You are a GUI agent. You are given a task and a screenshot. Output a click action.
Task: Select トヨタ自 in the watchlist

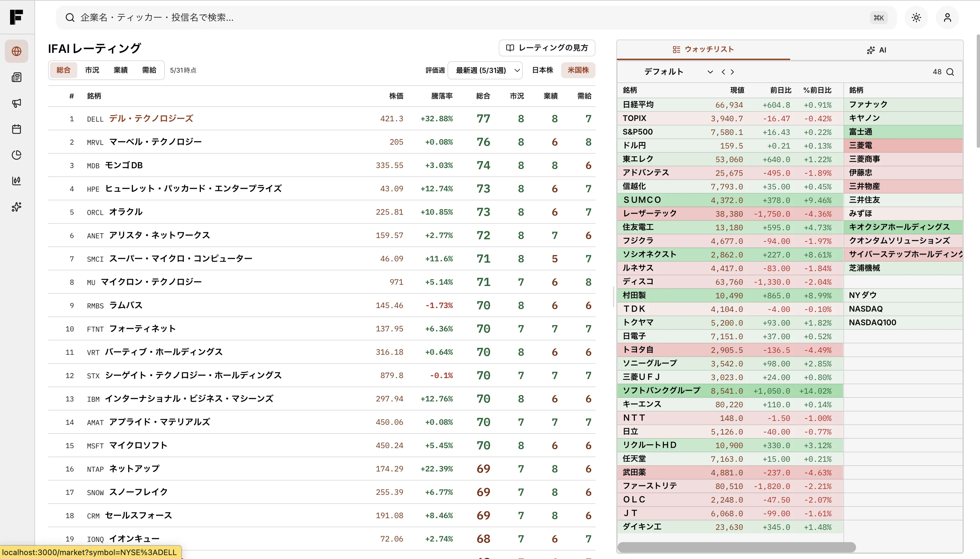tap(730, 350)
